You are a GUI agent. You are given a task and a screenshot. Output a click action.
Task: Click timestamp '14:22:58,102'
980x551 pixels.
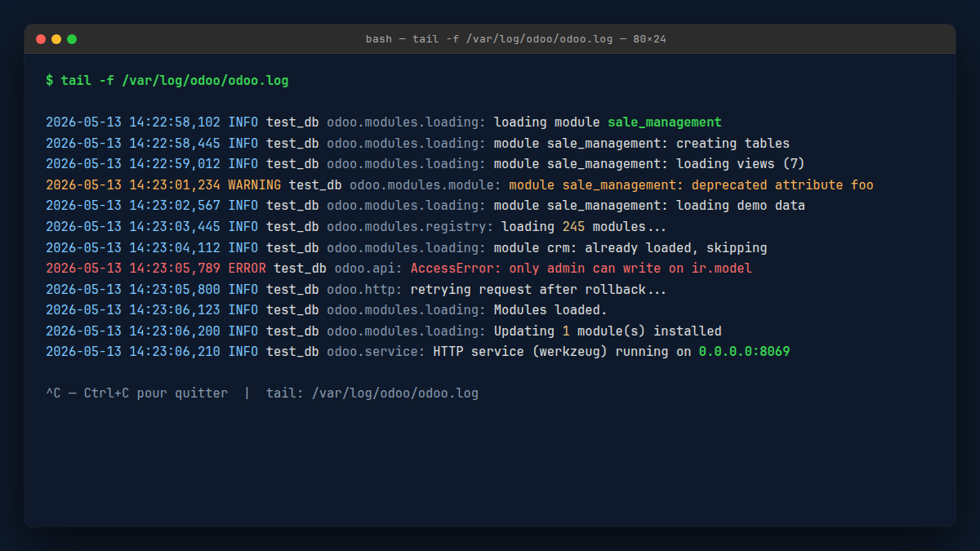[175, 122]
